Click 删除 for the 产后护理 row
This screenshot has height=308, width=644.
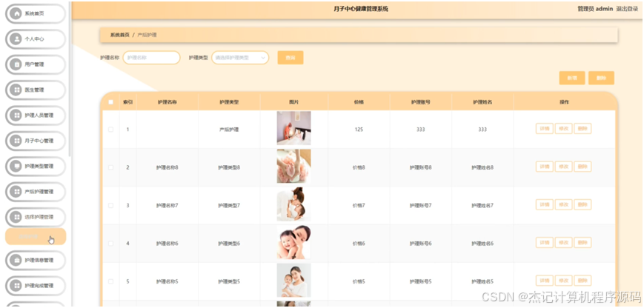582,129
